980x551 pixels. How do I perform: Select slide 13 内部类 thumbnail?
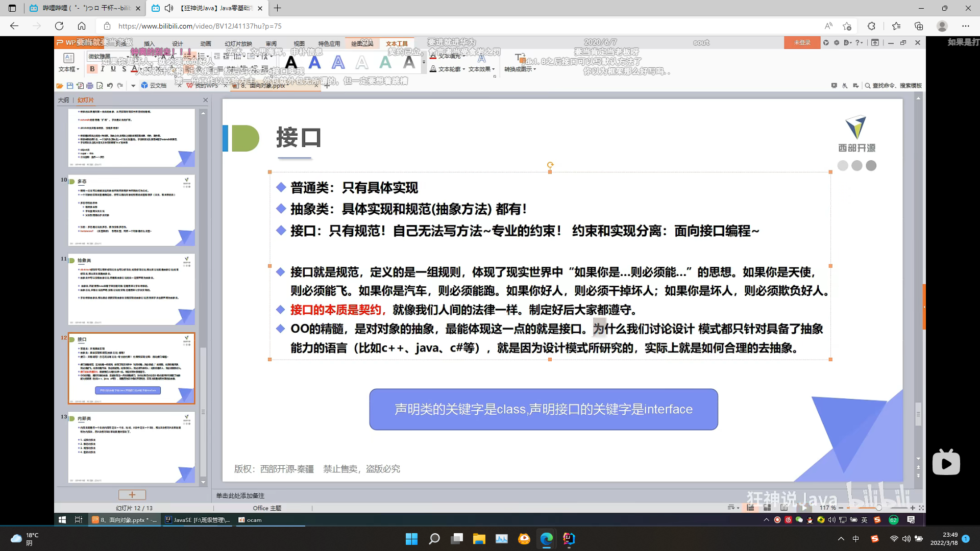tap(132, 447)
